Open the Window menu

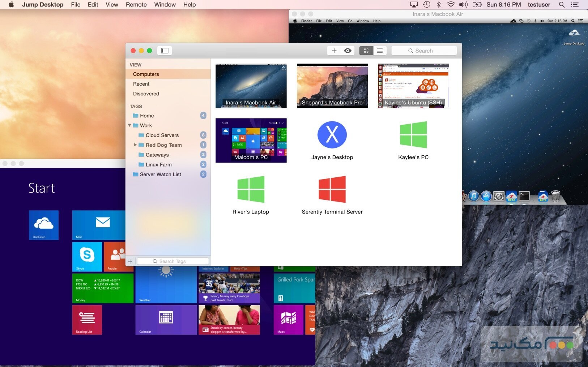[x=165, y=5]
